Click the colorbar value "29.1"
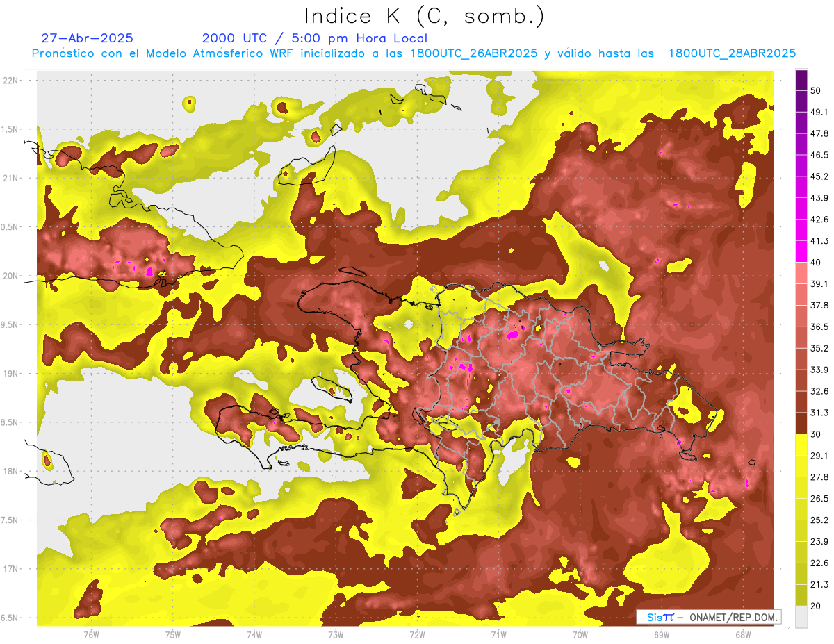The height and width of the screenshot is (644, 834). coord(819,456)
